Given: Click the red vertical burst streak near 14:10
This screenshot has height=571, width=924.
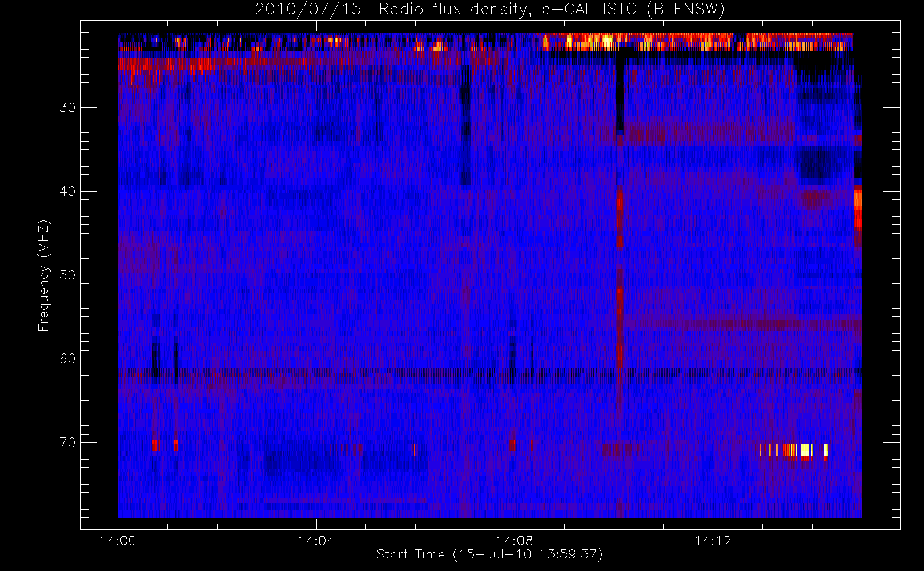Looking at the screenshot, I should 620,280.
